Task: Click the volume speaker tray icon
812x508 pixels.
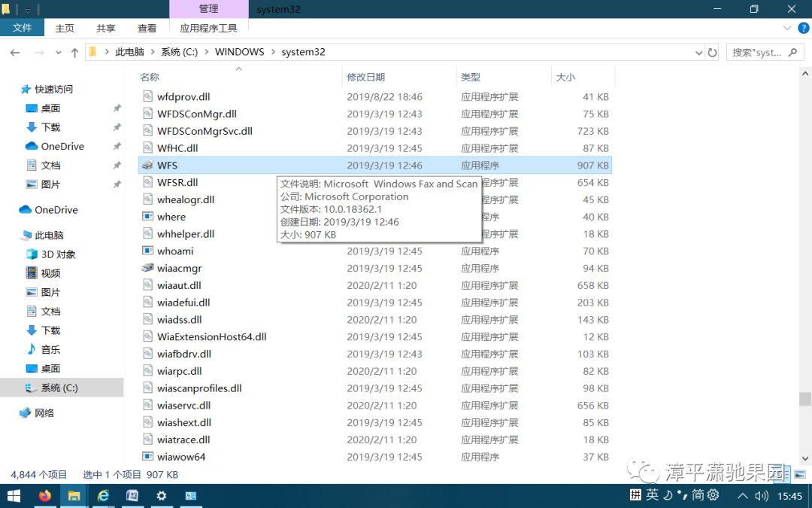Action: [x=762, y=496]
